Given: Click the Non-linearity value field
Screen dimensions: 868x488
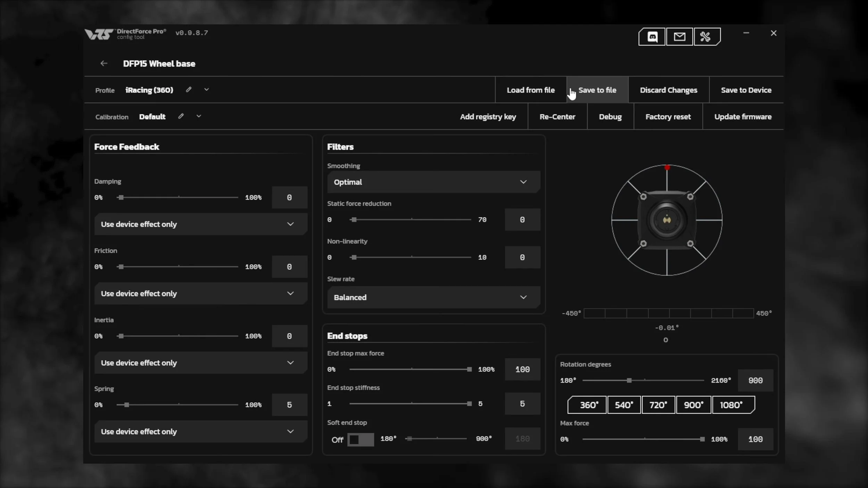Looking at the screenshot, I should click(522, 257).
